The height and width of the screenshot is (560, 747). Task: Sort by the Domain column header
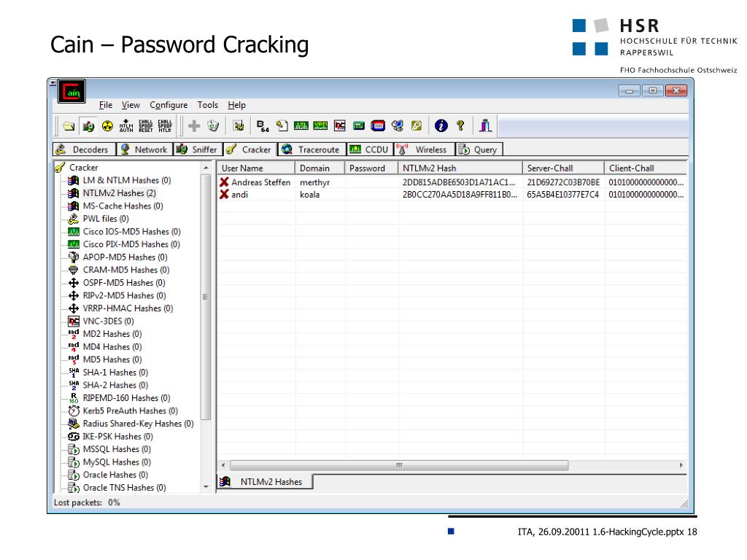[320, 168]
